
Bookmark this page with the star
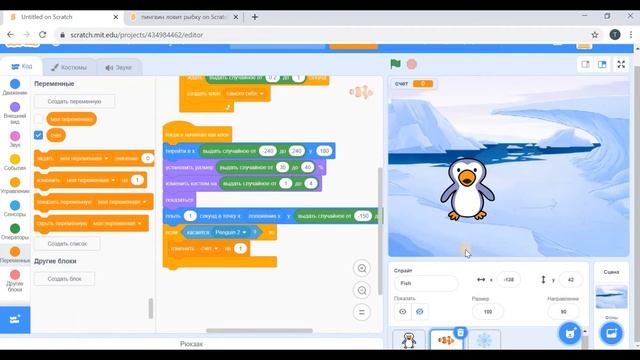click(595, 35)
